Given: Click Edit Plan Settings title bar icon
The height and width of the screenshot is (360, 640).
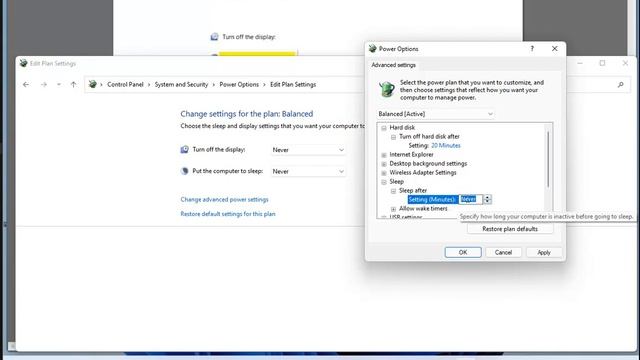Looking at the screenshot, I should pyautogui.click(x=23, y=63).
